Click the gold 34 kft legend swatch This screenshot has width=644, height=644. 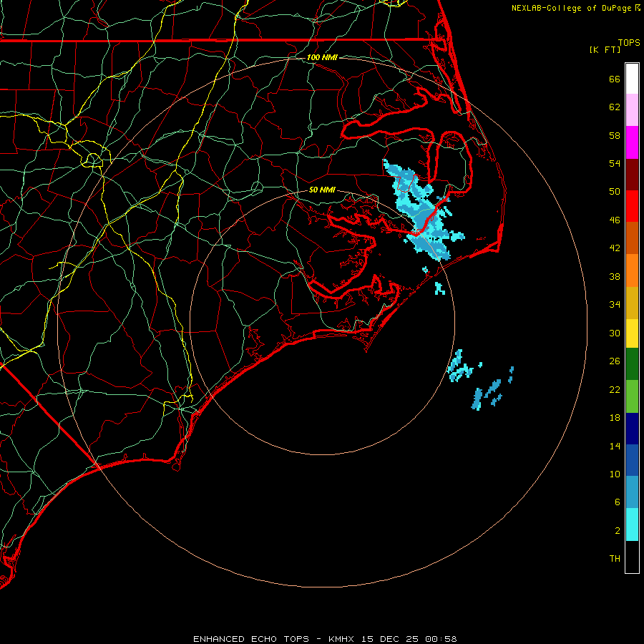click(632, 303)
